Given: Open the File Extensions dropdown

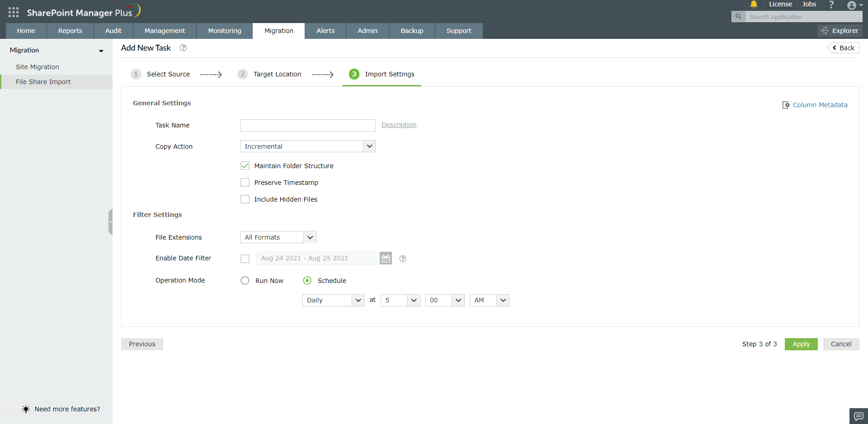Looking at the screenshot, I should (x=278, y=237).
